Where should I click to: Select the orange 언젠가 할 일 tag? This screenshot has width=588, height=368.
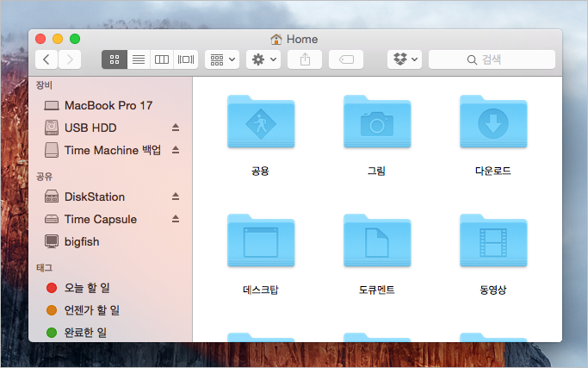110,310
